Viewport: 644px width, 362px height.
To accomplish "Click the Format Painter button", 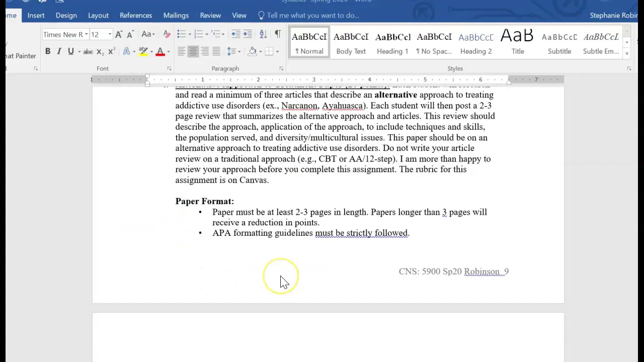I will (21, 56).
